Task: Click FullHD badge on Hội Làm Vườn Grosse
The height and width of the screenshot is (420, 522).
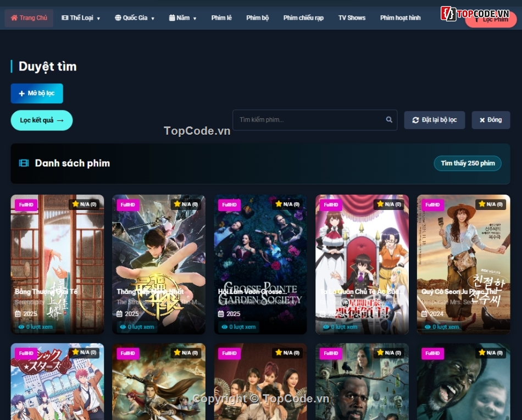Action: click(x=229, y=205)
